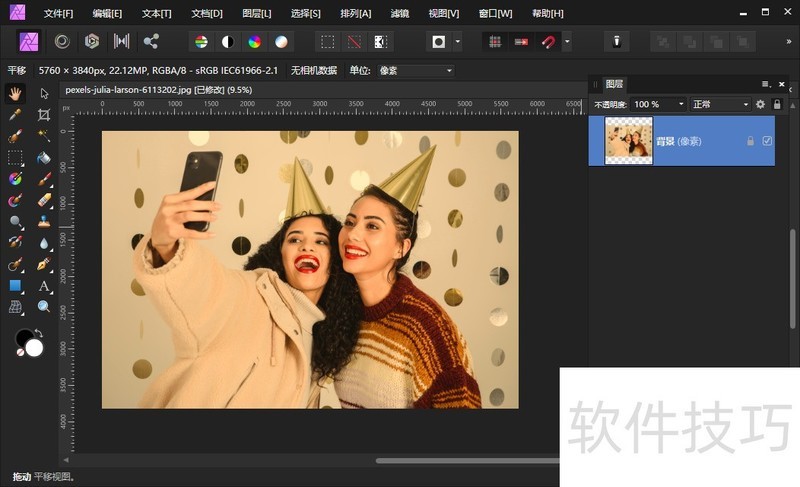Open the Assistant options tuxedo icon
The height and width of the screenshot is (487, 800).
(616, 42)
